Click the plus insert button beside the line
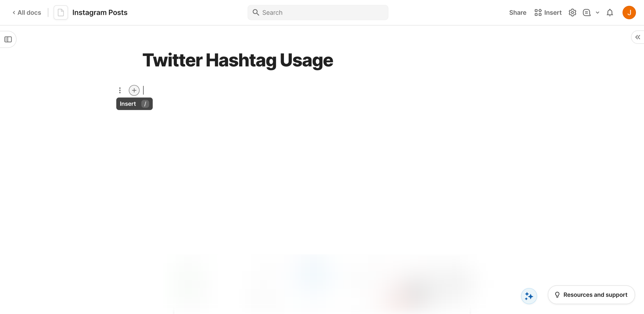The width and height of the screenshot is (644, 314). (134, 90)
